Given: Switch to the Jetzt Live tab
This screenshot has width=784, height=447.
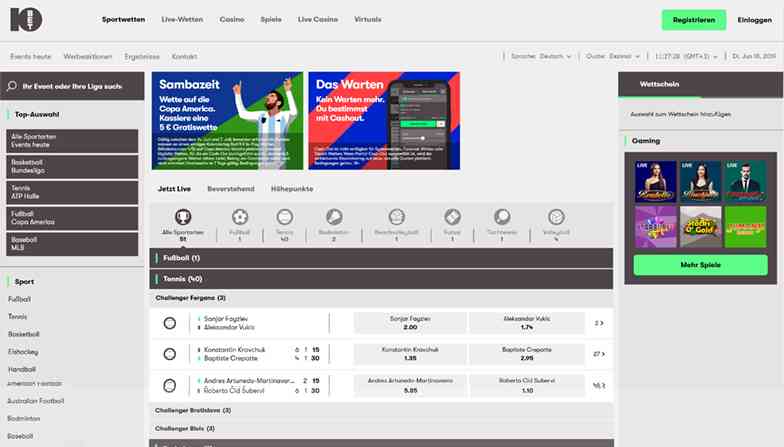Looking at the screenshot, I should click(174, 189).
